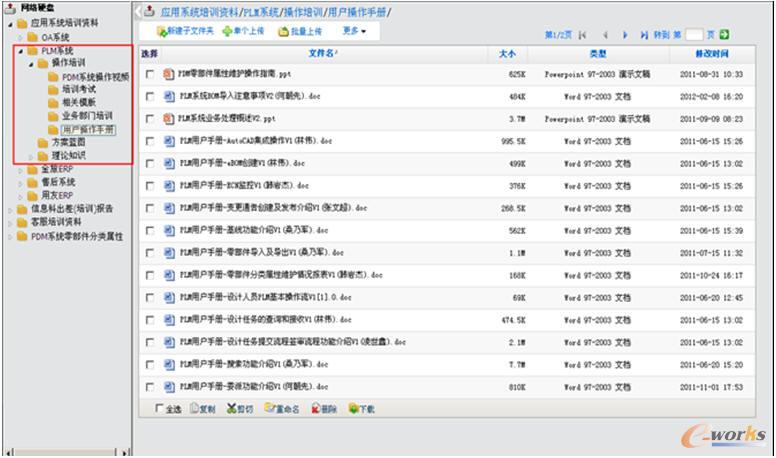Click the 批量上传 batch upload button
This screenshot has width=776, height=458.
[x=300, y=31]
